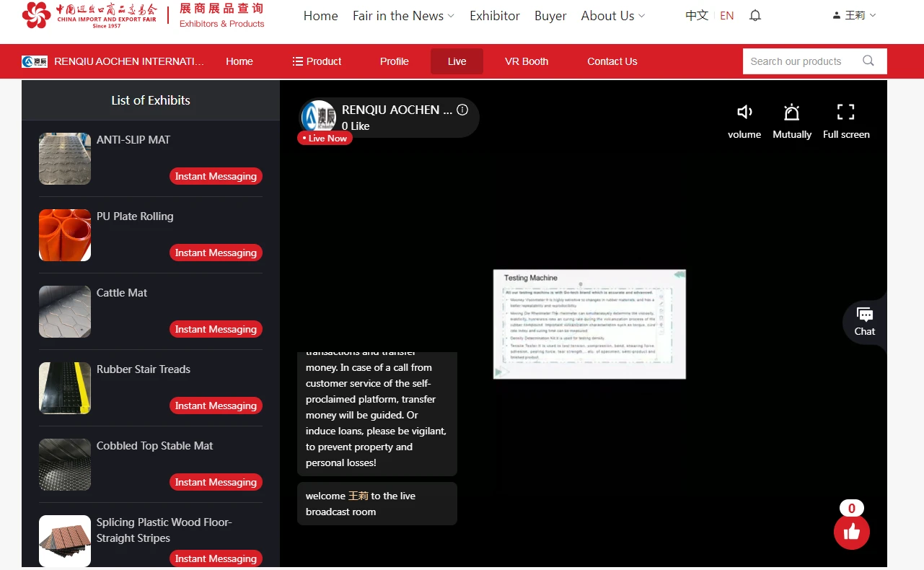Go to the top Home page

coord(321,16)
